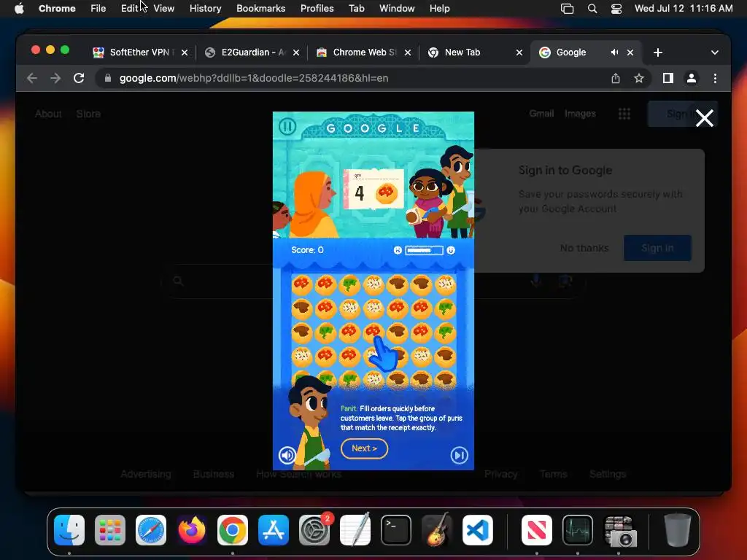
Task: Pause the doodle game
Action: point(287,127)
